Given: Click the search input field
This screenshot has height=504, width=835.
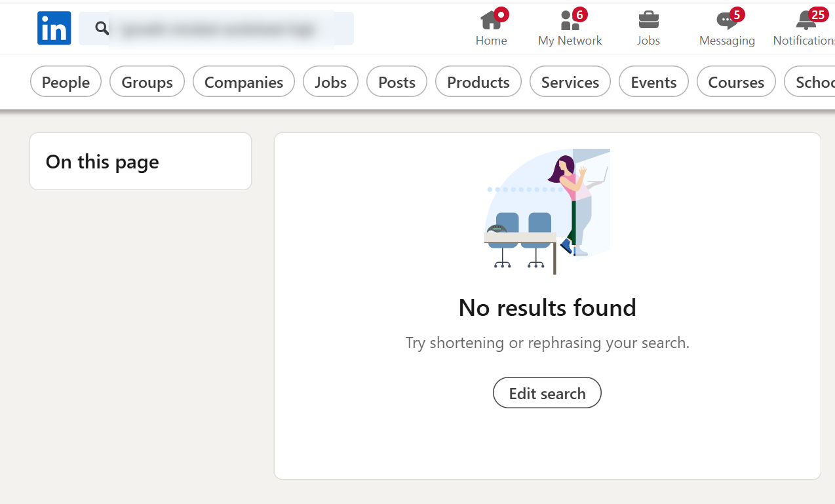Looking at the screenshot, I should click(223, 29).
